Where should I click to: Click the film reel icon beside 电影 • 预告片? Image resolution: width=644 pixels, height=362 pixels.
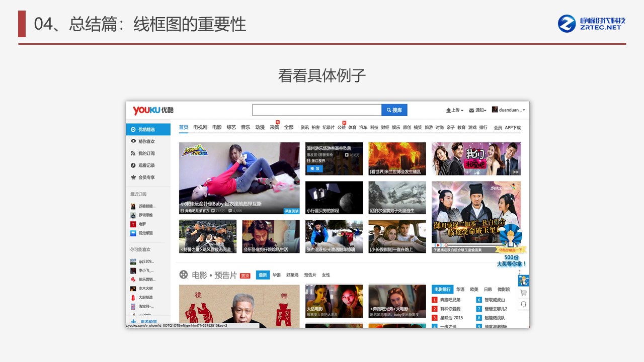(x=184, y=275)
